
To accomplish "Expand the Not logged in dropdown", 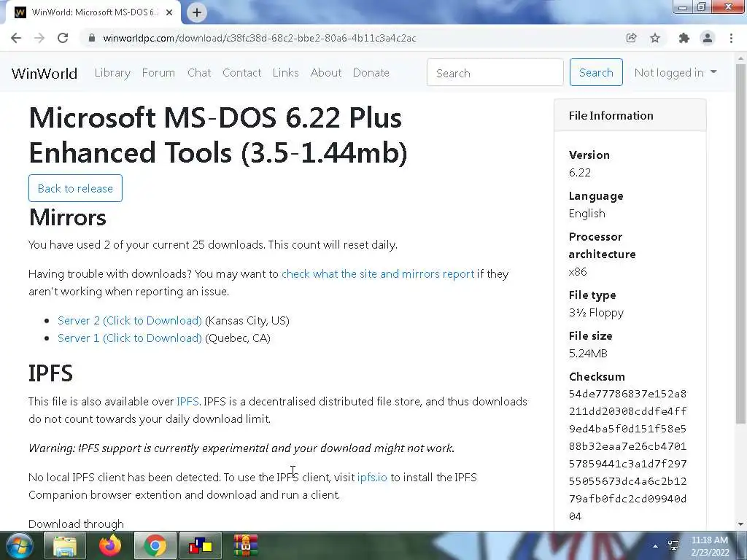I will click(676, 73).
